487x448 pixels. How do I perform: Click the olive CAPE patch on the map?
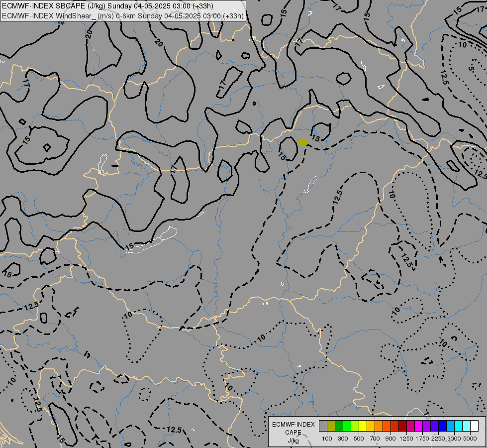[x=303, y=142]
